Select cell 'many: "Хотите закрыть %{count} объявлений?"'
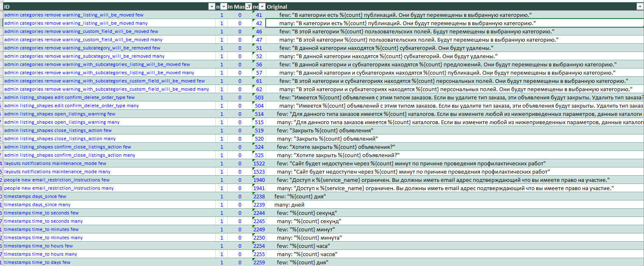Screen dimensions: 644x266 point(455,155)
